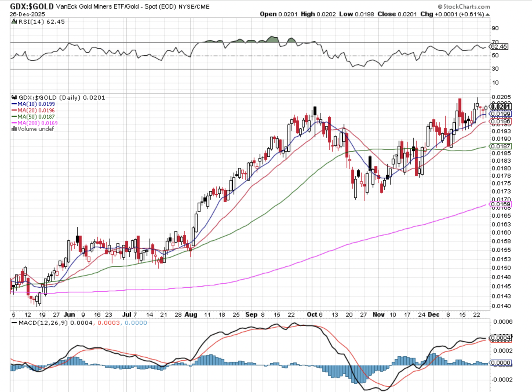The width and height of the screenshot is (532, 392).
Task: Click the blue 0.0199 price axis tag
Action: (501, 114)
